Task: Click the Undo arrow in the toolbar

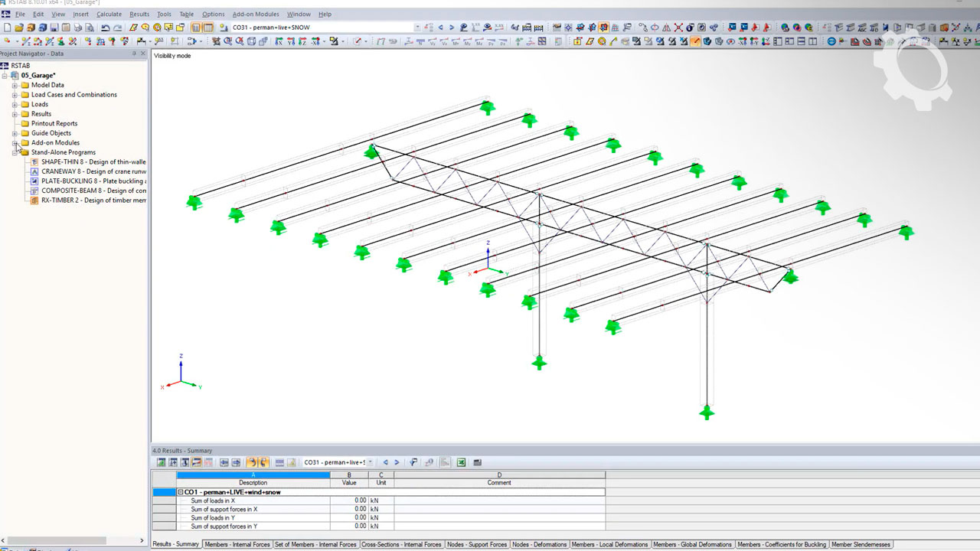Action: (106, 28)
